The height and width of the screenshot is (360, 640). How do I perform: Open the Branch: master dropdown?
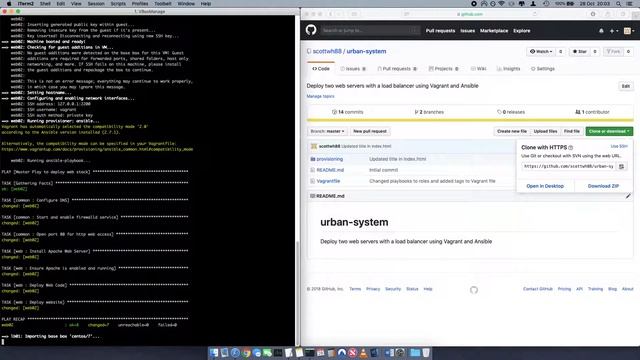click(x=327, y=131)
